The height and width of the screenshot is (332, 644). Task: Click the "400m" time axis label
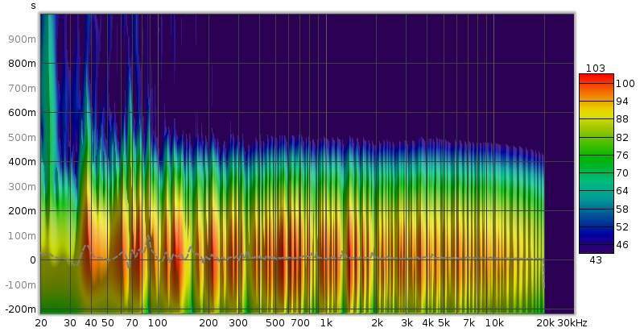pos(22,162)
